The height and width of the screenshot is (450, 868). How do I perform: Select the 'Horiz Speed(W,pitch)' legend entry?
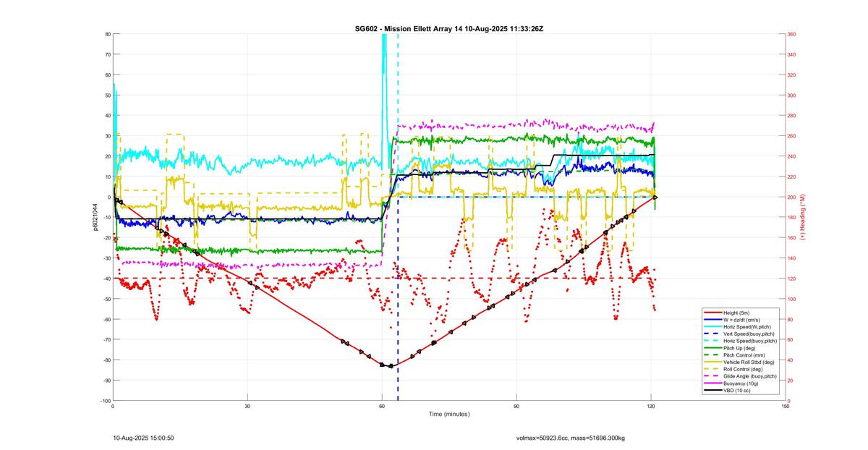click(x=748, y=328)
